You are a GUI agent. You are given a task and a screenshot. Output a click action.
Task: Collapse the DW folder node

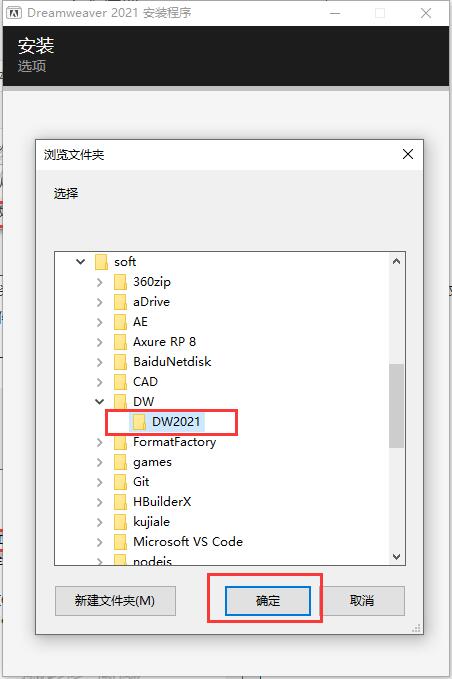pos(100,402)
